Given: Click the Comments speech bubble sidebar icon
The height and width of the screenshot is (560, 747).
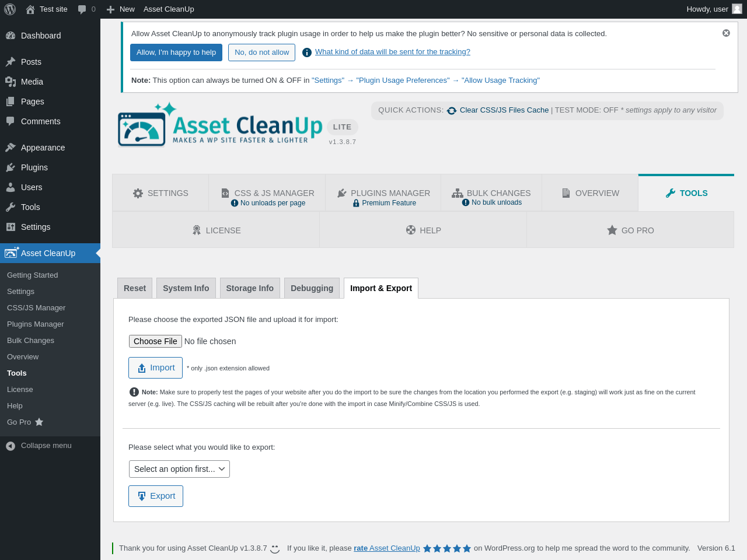Looking at the screenshot, I should tap(11, 121).
